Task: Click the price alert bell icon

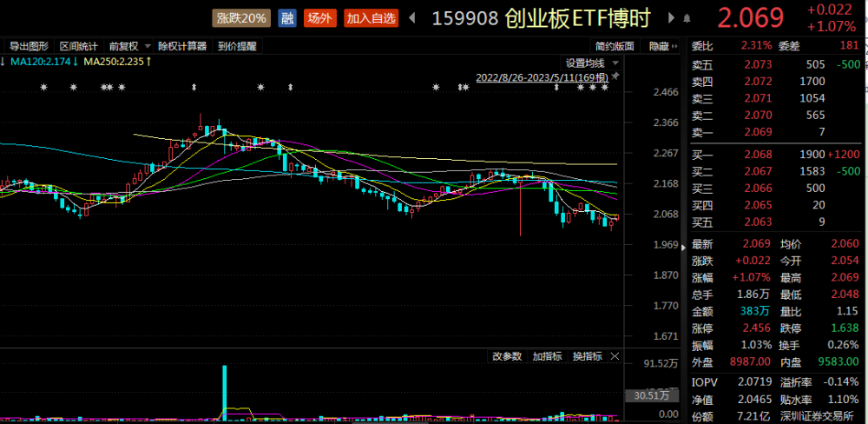Action: [x=687, y=19]
